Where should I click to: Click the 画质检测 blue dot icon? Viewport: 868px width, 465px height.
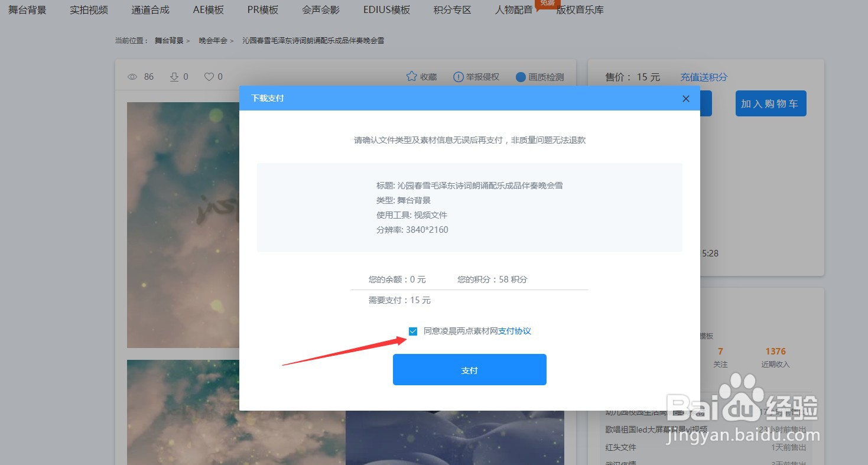coord(521,77)
